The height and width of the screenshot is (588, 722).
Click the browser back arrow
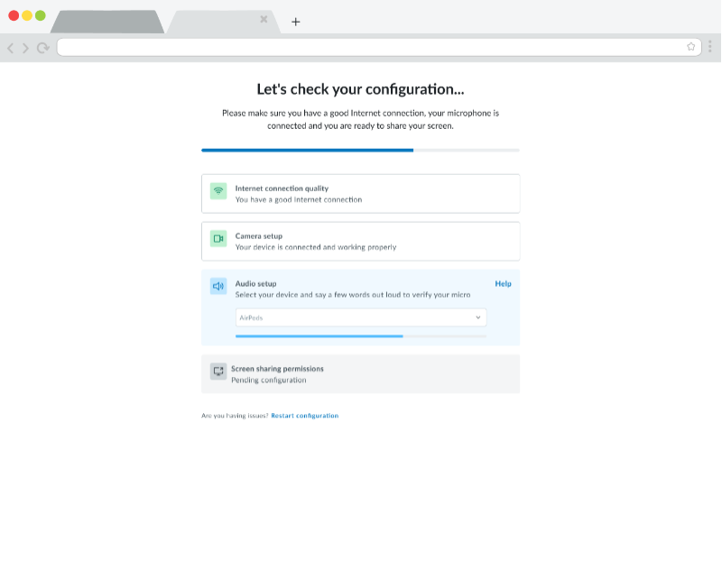pos(11,48)
